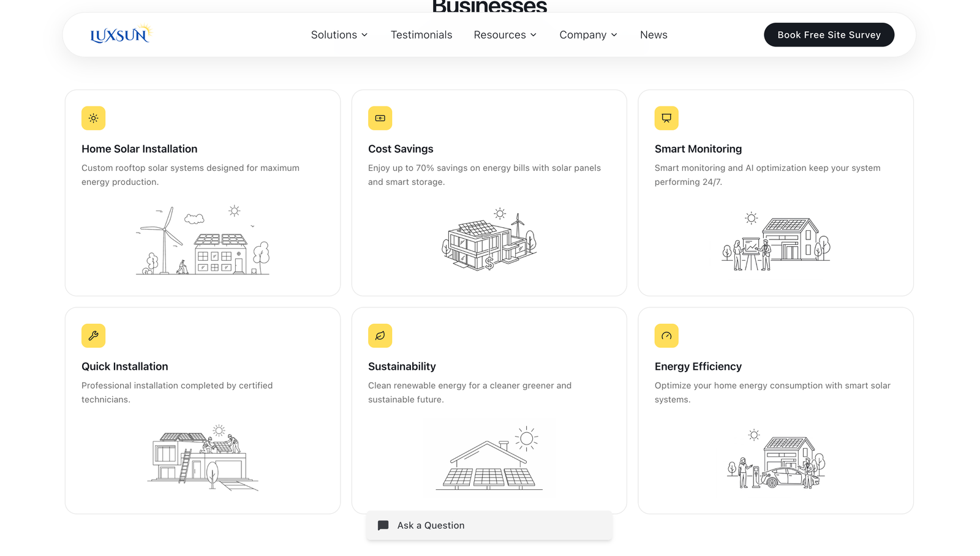Open the Sustainability card heading
The image size is (980, 556).
coord(402,366)
